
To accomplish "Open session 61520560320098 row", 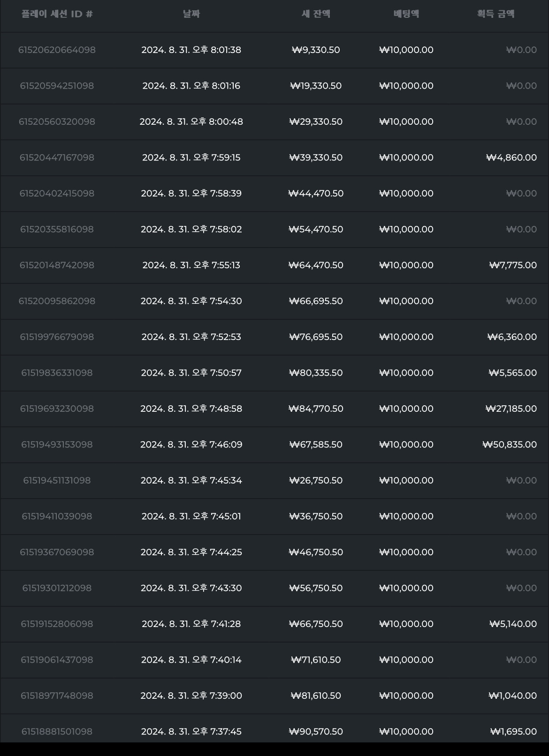I will click(274, 122).
